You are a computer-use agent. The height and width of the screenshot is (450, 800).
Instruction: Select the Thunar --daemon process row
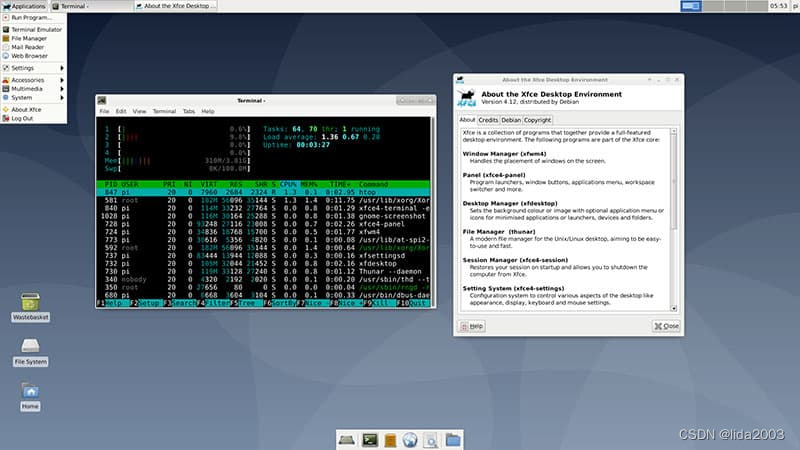click(263, 271)
